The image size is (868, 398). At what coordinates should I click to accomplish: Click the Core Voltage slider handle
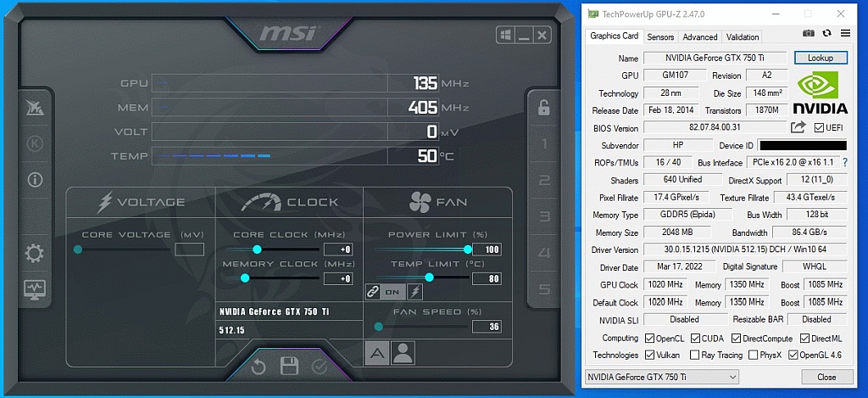tap(77, 249)
